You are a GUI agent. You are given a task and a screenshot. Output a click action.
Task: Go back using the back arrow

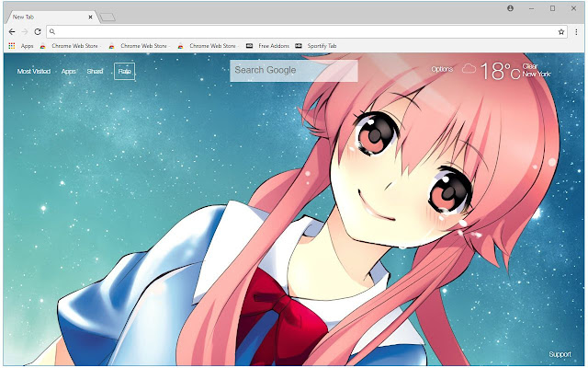pyautogui.click(x=12, y=32)
